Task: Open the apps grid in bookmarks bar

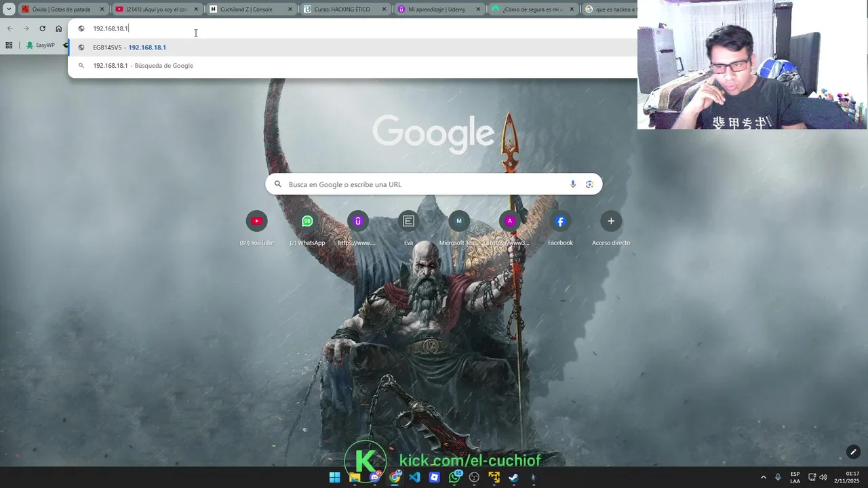Action: click(9, 45)
